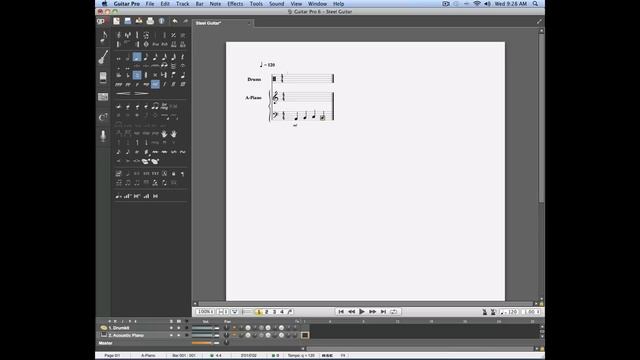
Task: Open the Effects menu
Action: pos(235,4)
